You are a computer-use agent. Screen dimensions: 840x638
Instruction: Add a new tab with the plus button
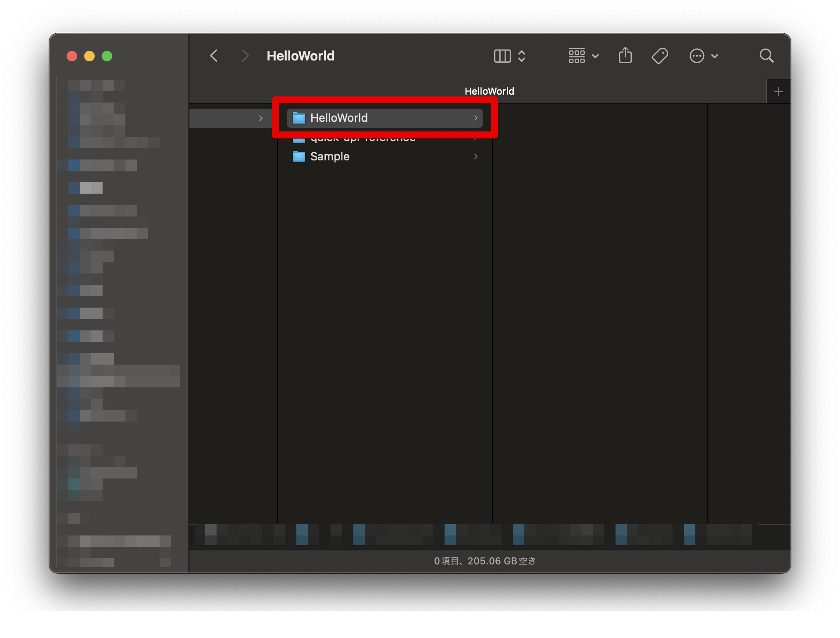coord(778,92)
